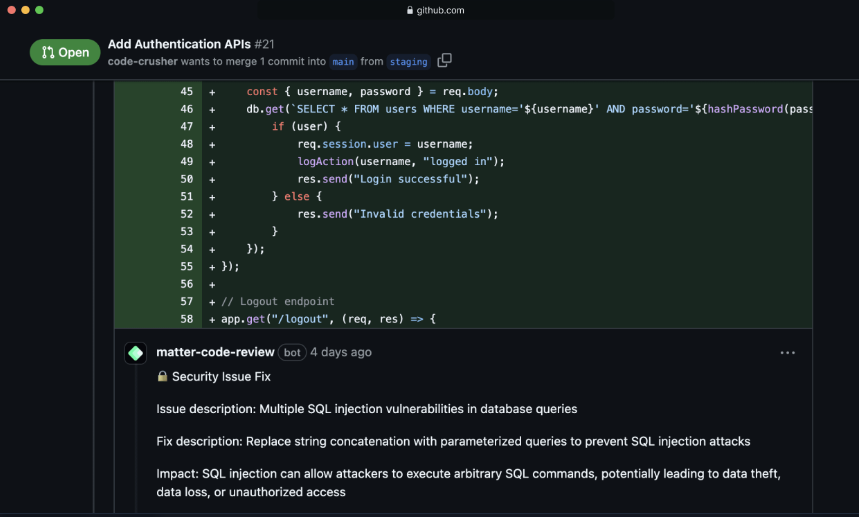Click the 4 days ago timestamp
Viewport: 859px width, 517px height.
click(x=341, y=352)
